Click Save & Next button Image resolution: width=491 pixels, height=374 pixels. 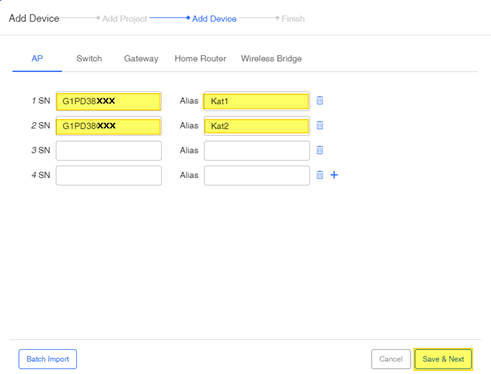[x=443, y=359]
